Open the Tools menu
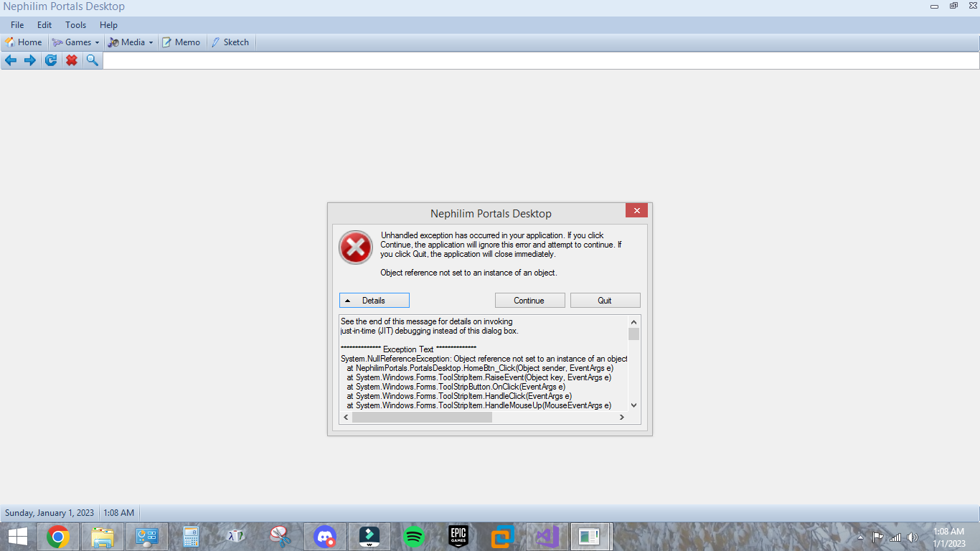 75,24
